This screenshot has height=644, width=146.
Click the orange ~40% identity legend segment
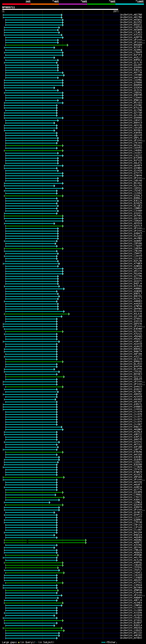[x=45, y=4]
